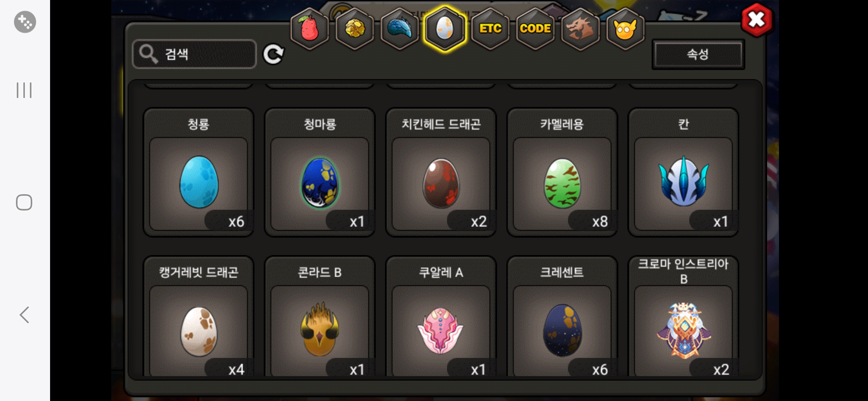Open the ETC items tab

[490, 29]
